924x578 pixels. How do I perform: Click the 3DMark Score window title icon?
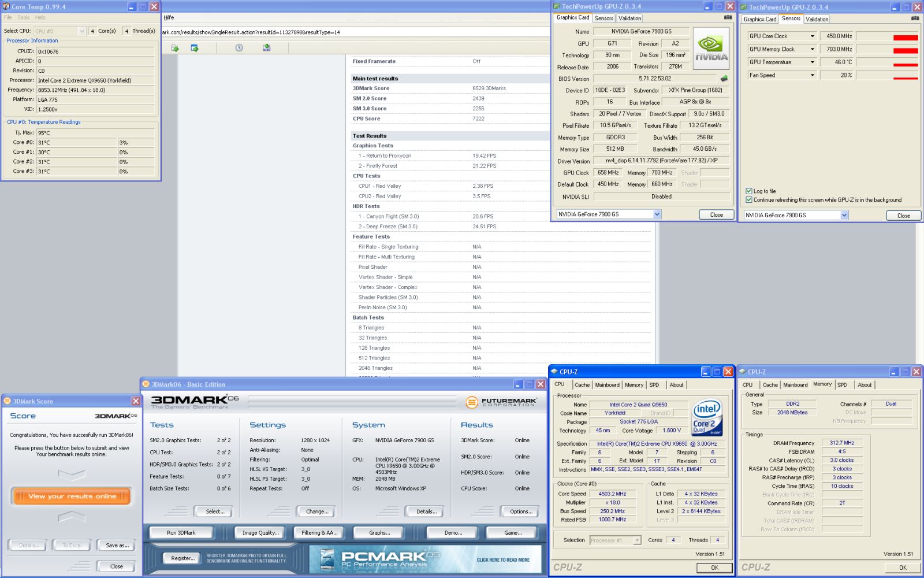8,401
